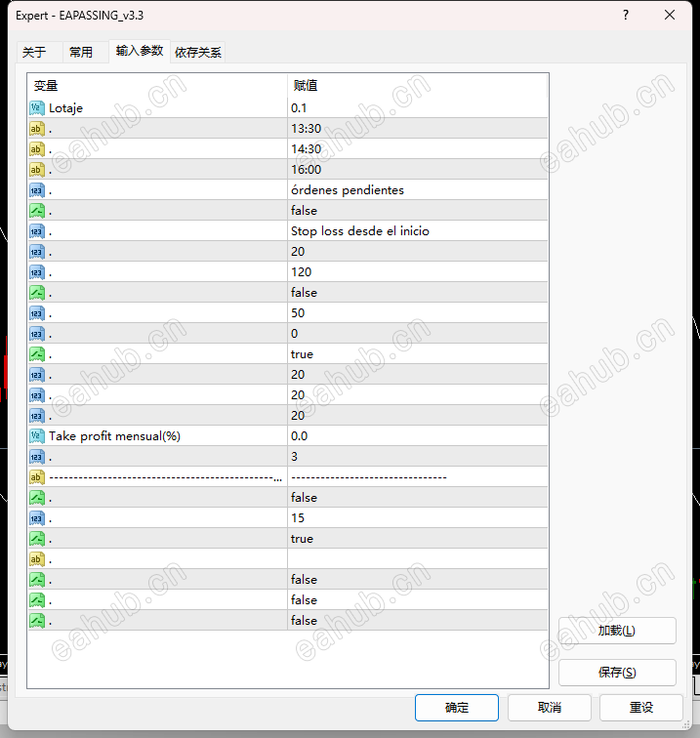Select the 16:00 time value

click(418, 170)
